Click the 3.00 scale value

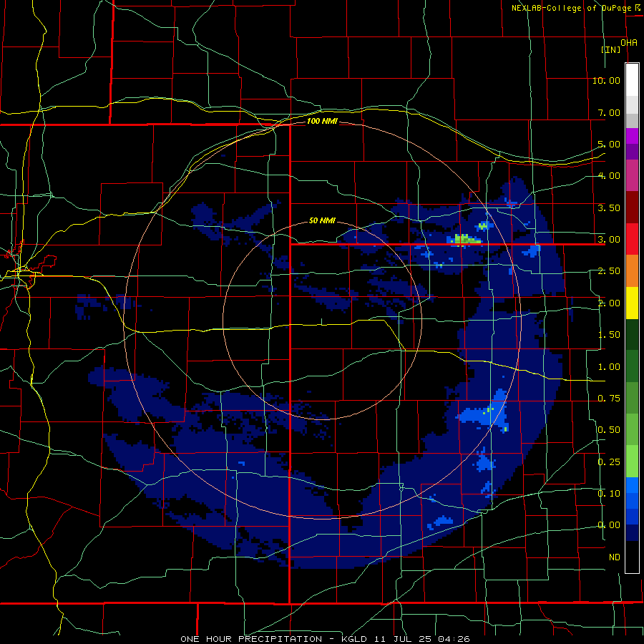click(x=609, y=240)
